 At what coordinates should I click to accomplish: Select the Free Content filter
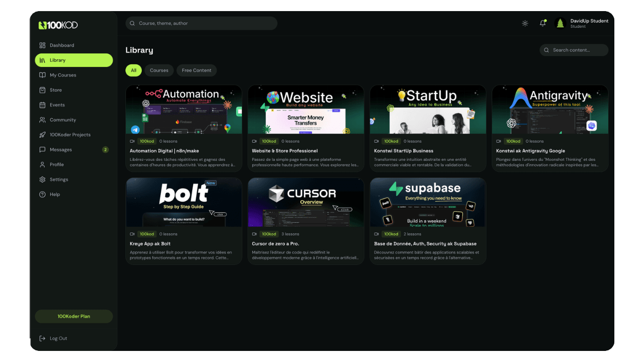[196, 70]
